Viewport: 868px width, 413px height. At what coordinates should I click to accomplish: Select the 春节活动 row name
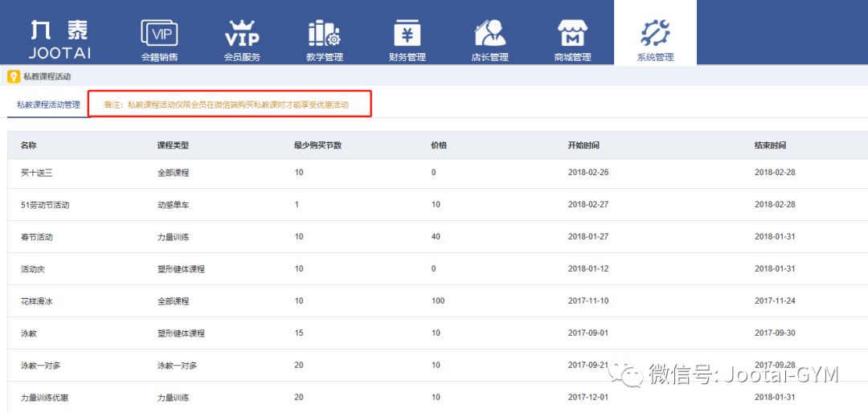(37, 237)
